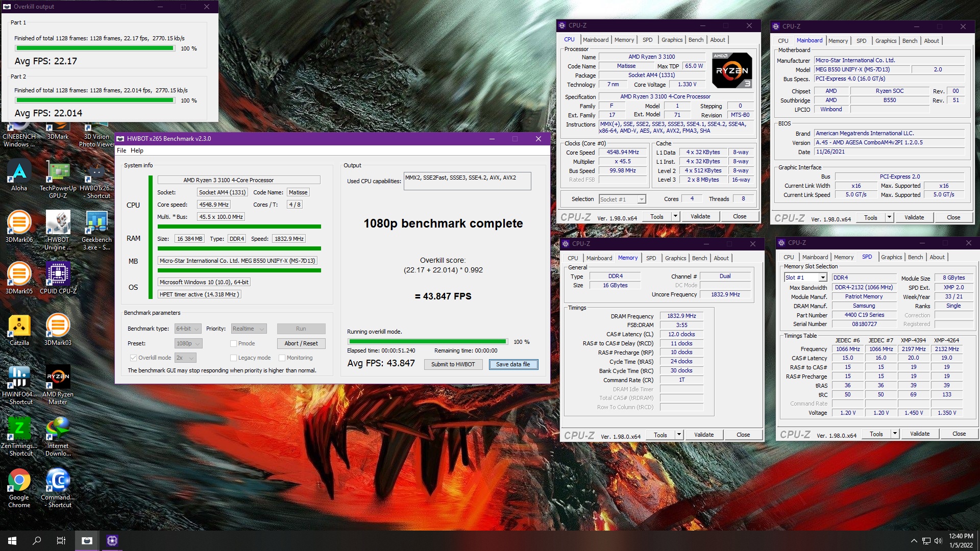This screenshot has height=551, width=980.
Task: Click Ryzen logo in CPU-Z CPU window
Action: (x=732, y=70)
